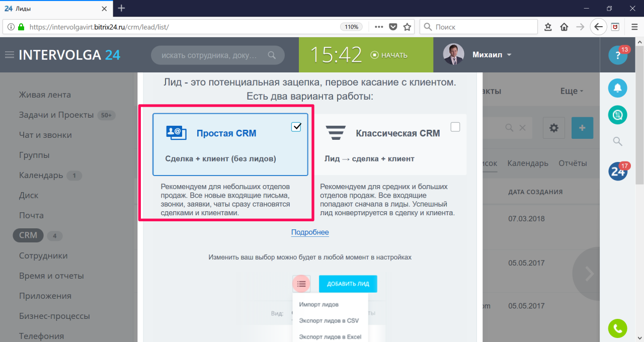644x342 pixels.
Task: Clear the filter with the X icon
Action: 523,128
